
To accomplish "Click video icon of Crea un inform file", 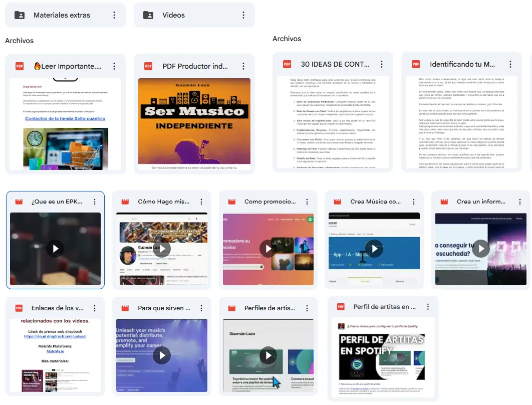I will tap(444, 201).
